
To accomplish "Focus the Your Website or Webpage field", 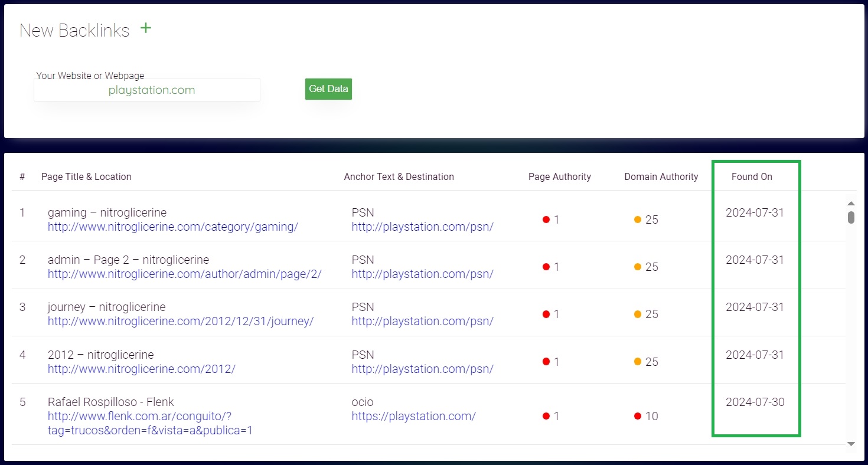I will point(147,90).
